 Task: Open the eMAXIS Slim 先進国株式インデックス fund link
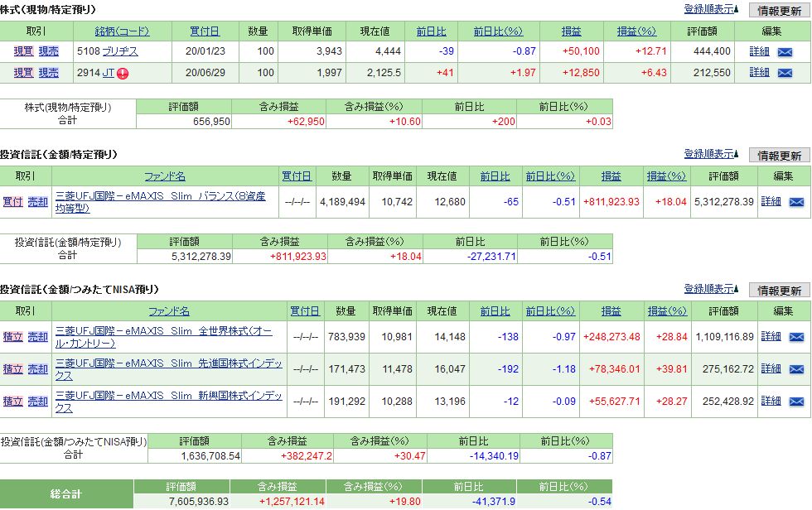[169, 369]
